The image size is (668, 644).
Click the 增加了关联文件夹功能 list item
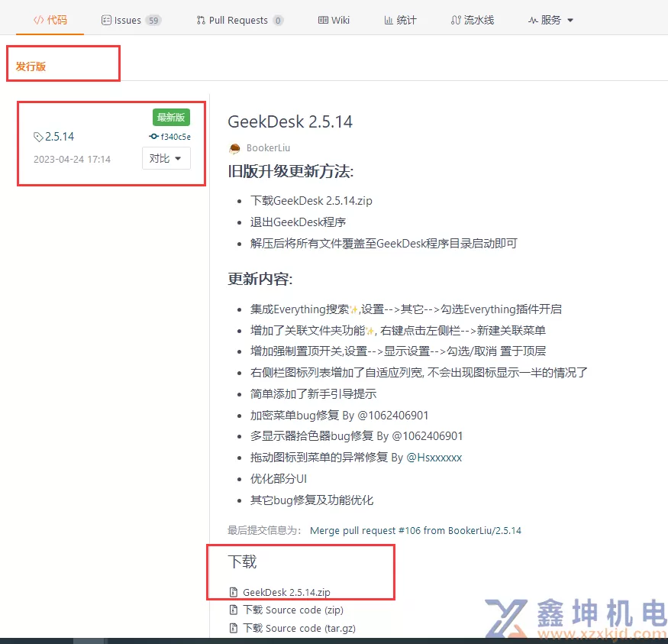[398, 330]
